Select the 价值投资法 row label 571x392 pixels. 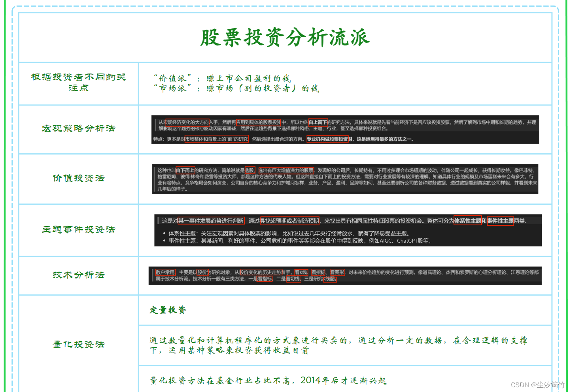click(x=78, y=178)
